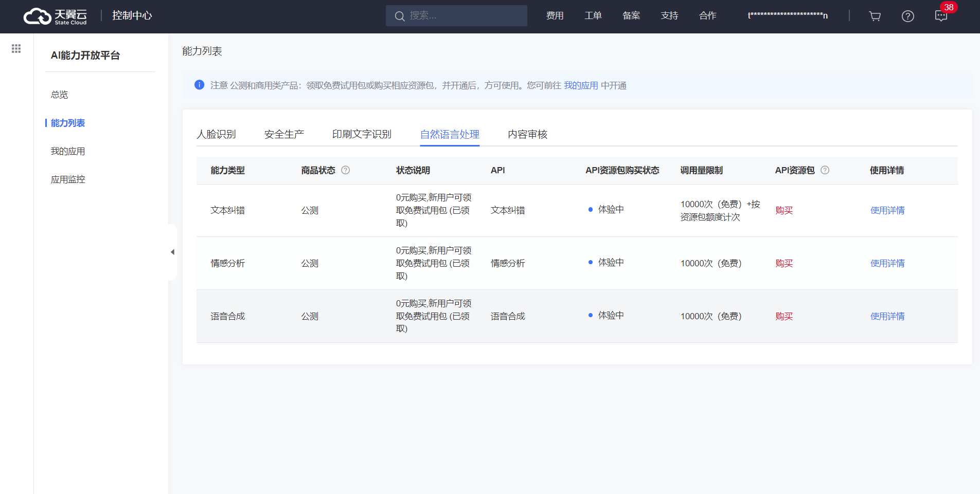
Task: Click the API资源包购买状态 column header
Action: [x=622, y=170]
